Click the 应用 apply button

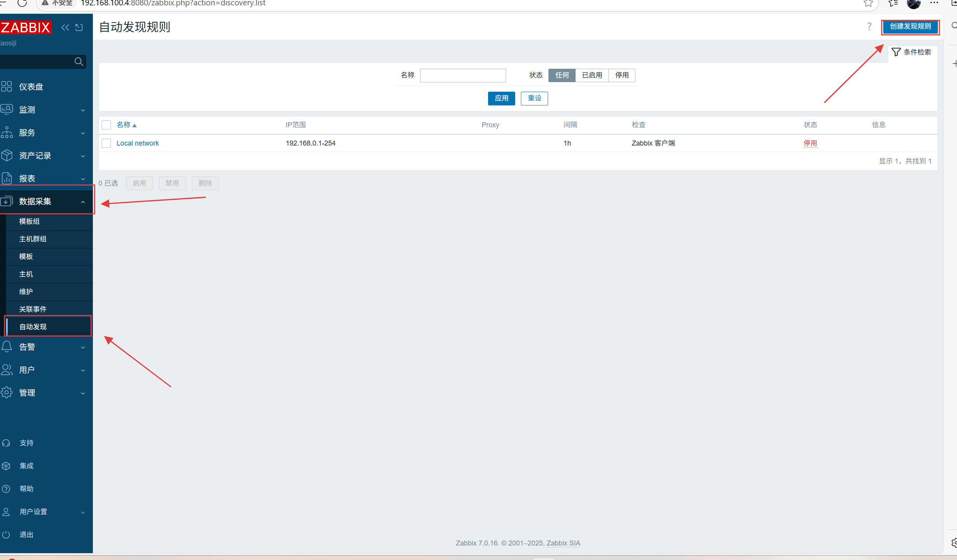coord(501,99)
